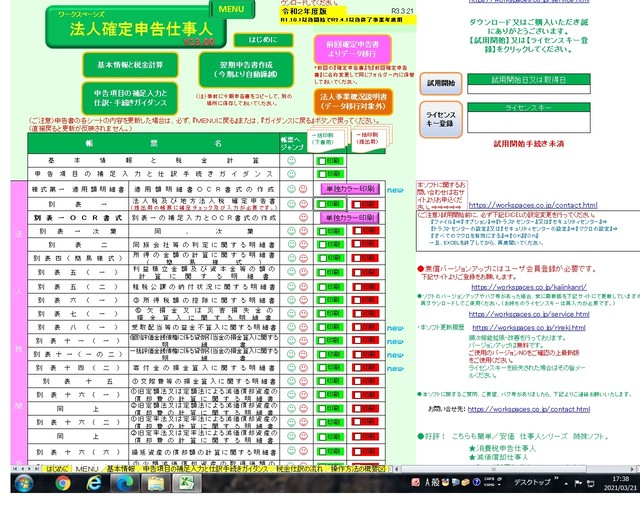Switch to 税金仕訳の流れ sheet tab
This screenshot has height=512, width=640.
[299, 469]
